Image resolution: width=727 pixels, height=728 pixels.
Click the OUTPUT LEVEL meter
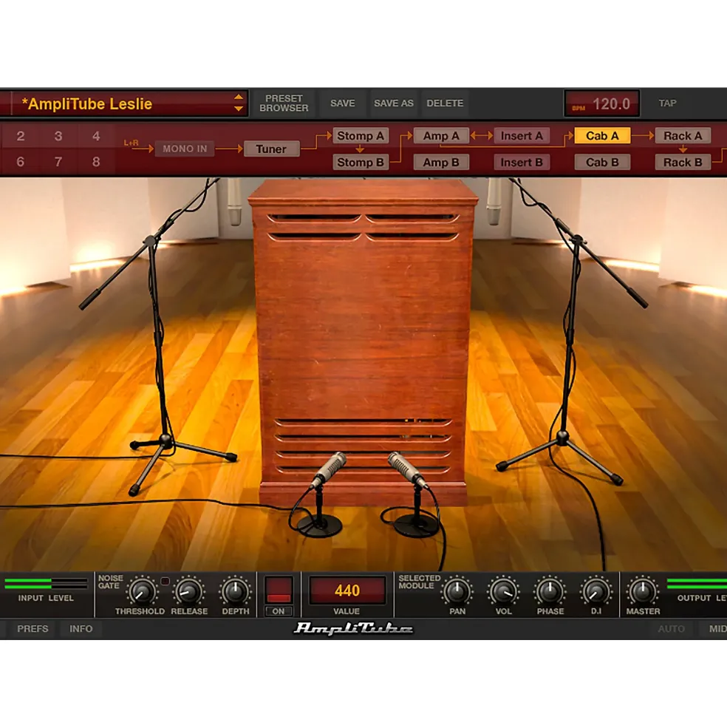point(697,584)
